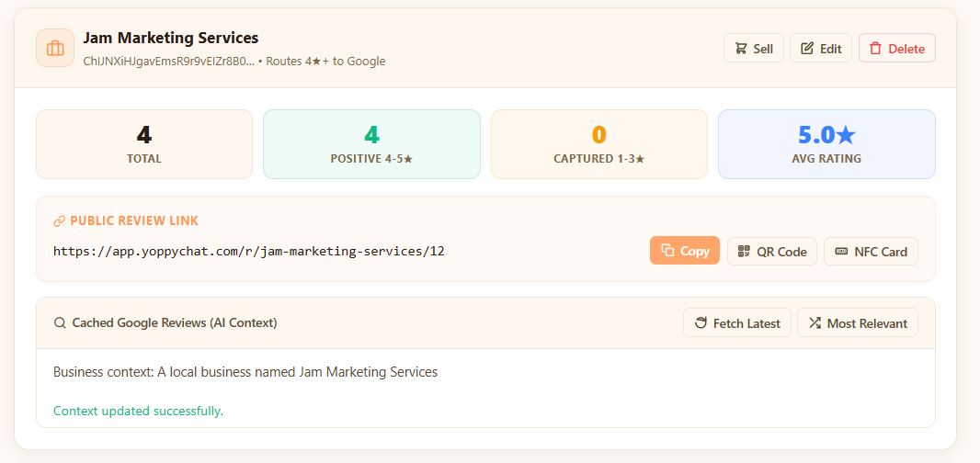Select the public review URL text
The image size is (980, 463).
(x=249, y=251)
